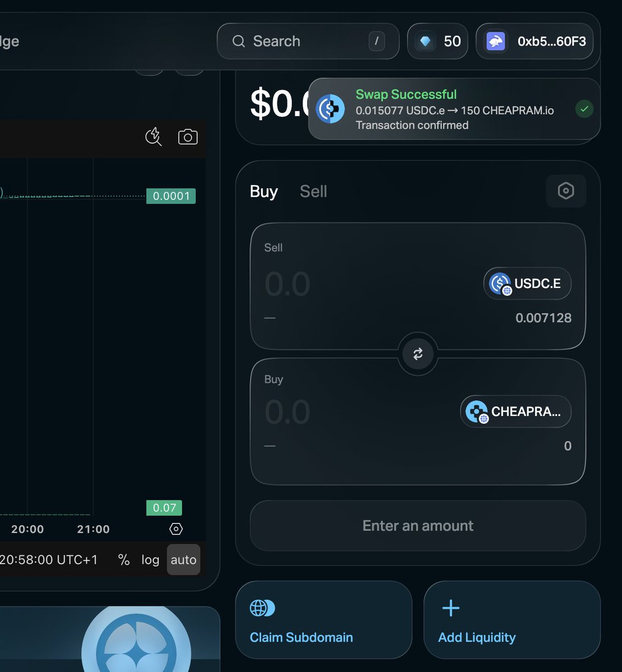This screenshot has width=622, height=672.
Task: Click the Sell amount input field
Action: [x=287, y=284]
